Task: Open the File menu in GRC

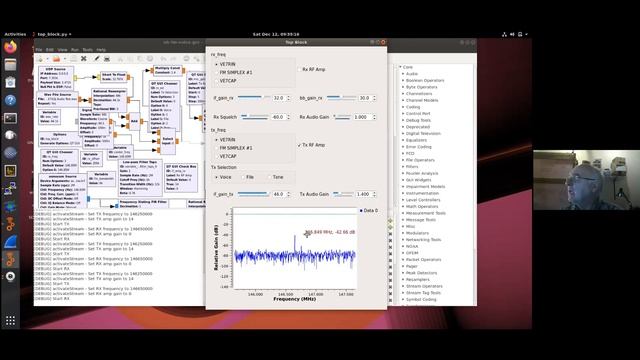Action: [39, 50]
